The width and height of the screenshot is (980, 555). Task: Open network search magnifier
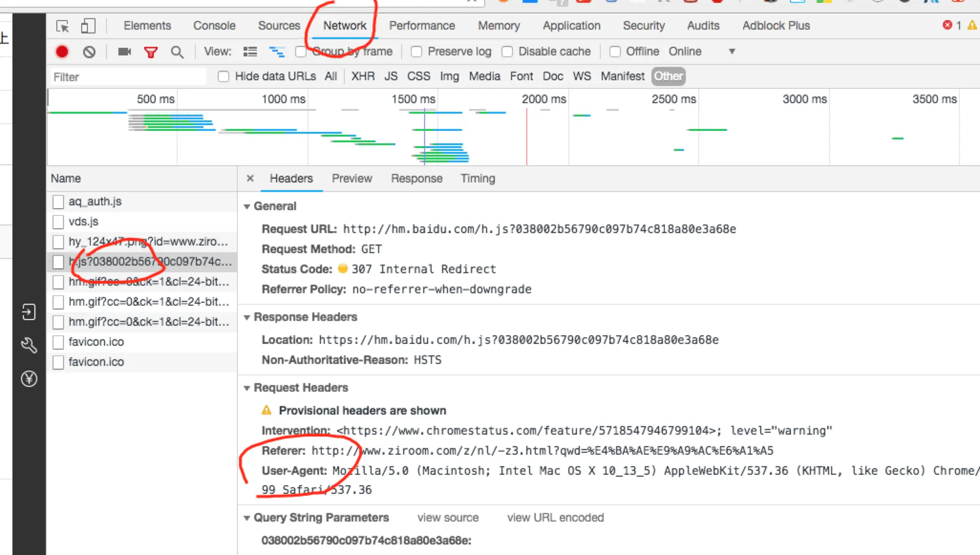click(177, 52)
